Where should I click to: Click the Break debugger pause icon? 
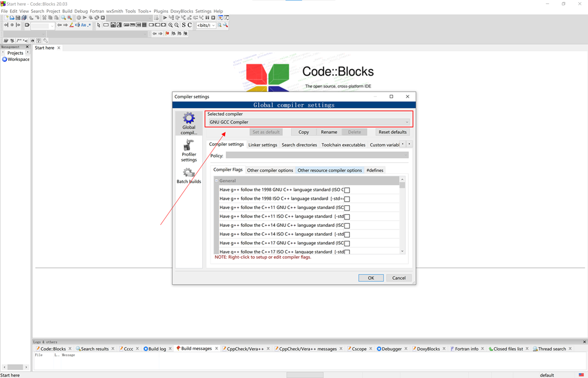coord(207,18)
